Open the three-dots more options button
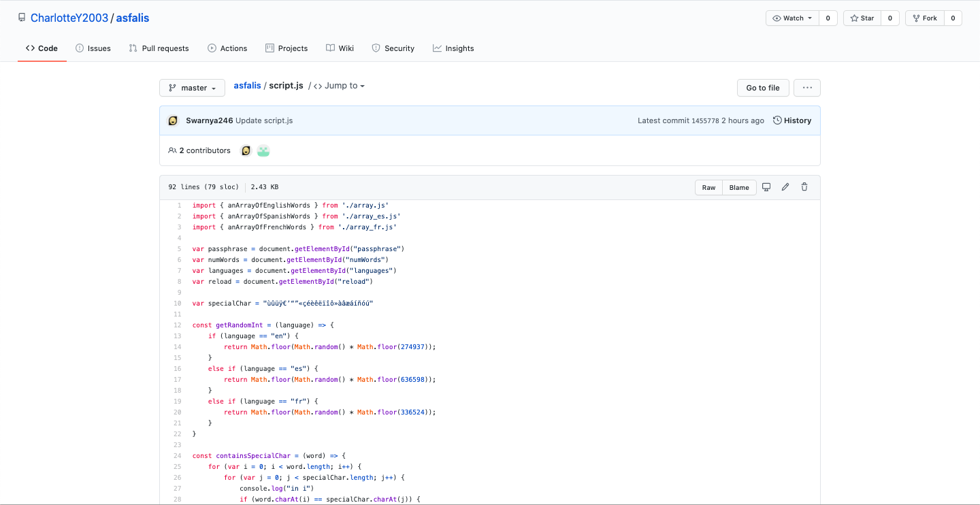 point(807,88)
